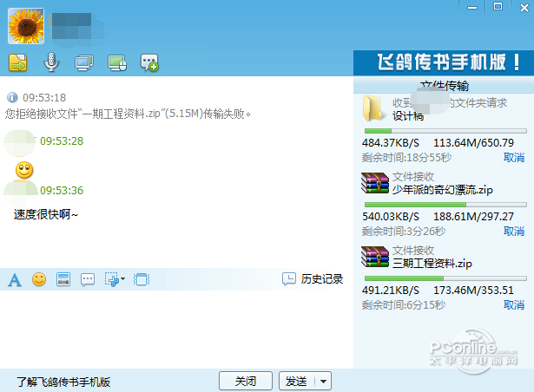Click progress bar of 设计稿 transfer
This screenshot has height=392, width=534.
pos(445,131)
